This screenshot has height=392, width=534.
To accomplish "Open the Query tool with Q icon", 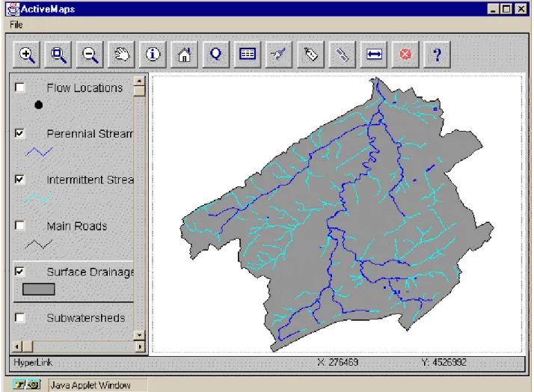I will point(216,55).
